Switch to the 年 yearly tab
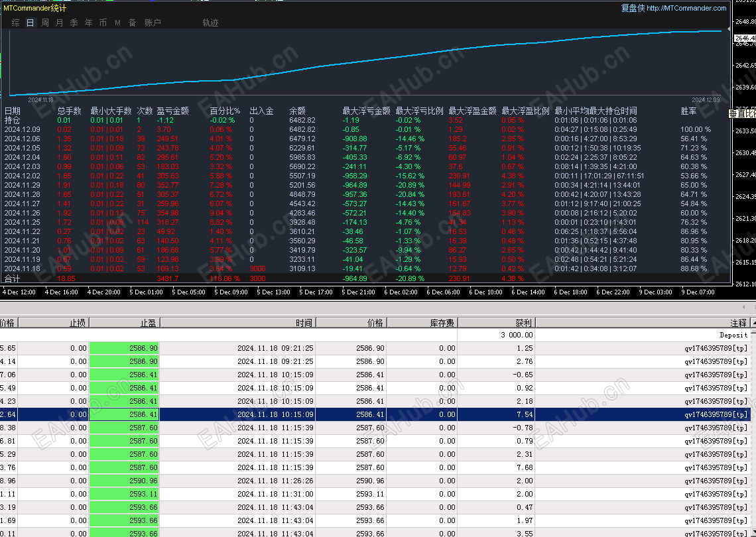 tap(88, 23)
